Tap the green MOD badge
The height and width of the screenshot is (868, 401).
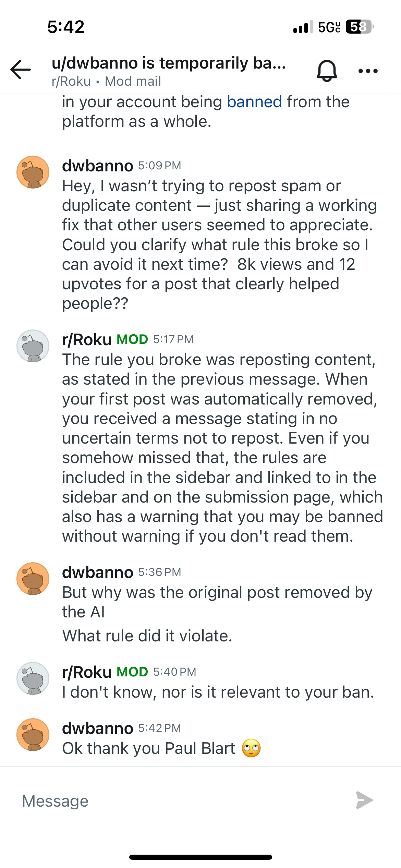click(x=132, y=339)
